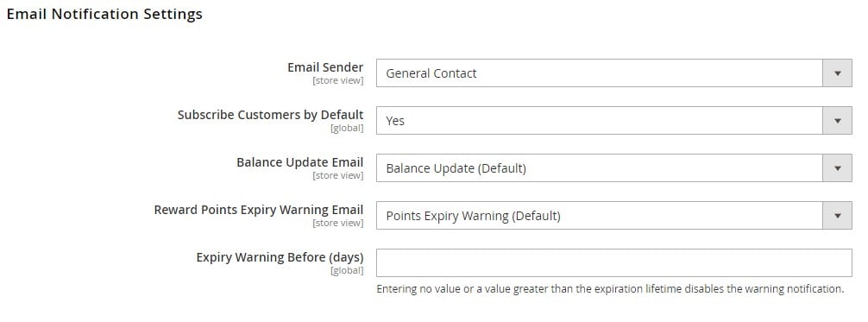Screen dimensions: 868x322
Task: Click the Balance Update Email label
Action: 300,162
